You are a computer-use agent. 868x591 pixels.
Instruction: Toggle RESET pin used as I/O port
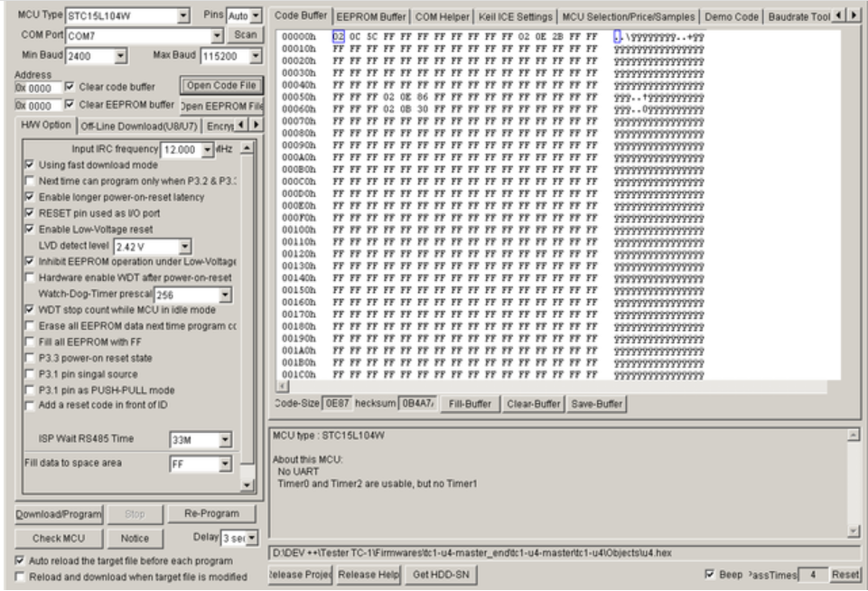click(x=30, y=212)
